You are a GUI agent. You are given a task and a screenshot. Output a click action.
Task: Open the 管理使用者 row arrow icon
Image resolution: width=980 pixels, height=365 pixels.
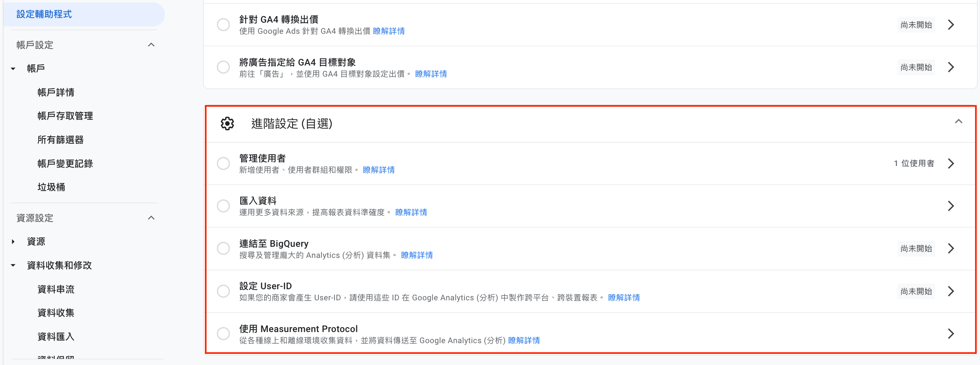[x=951, y=164]
